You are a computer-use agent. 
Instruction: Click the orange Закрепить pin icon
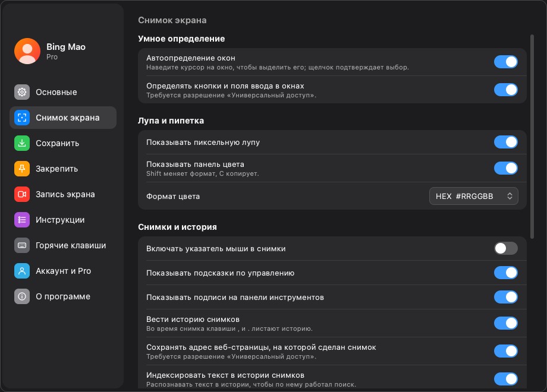point(22,169)
